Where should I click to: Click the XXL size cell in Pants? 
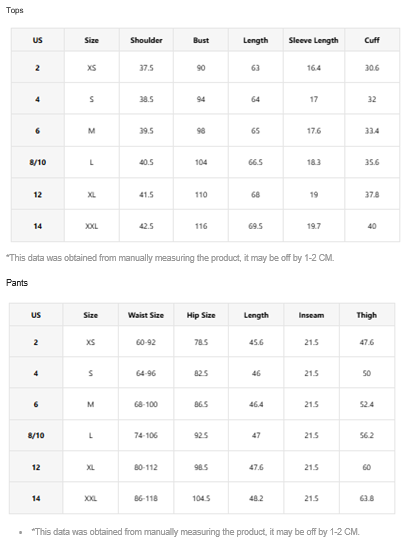tap(90, 498)
